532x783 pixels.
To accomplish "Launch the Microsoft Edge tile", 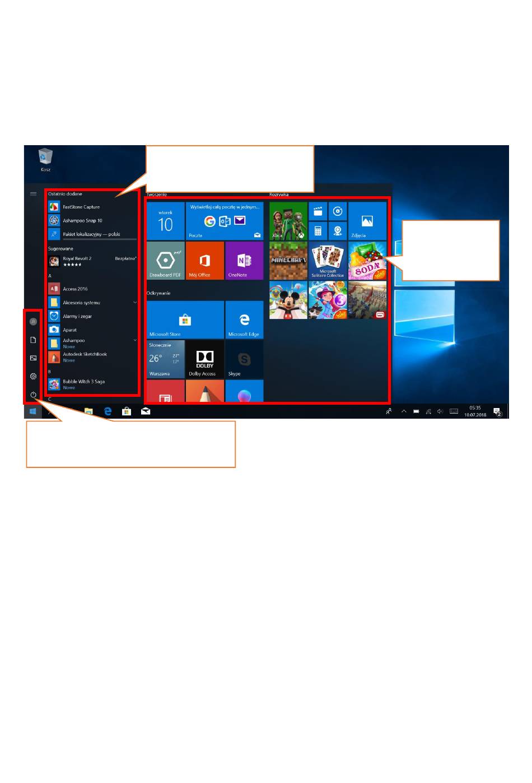I will pos(244,319).
